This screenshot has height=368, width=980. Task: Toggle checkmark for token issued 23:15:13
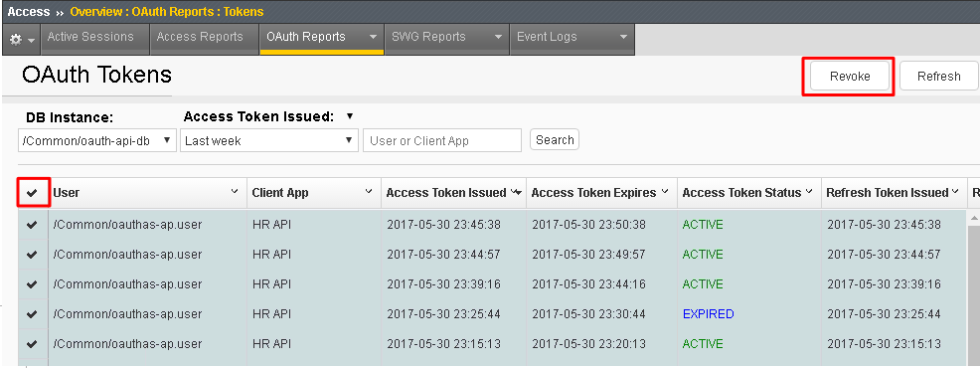click(x=32, y=343)
